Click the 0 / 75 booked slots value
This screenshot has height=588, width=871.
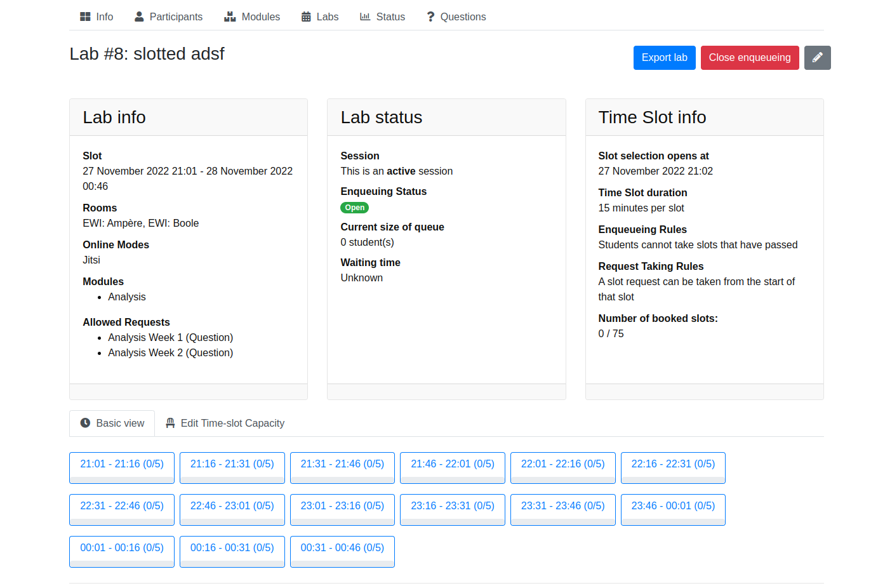coord(611,333)
